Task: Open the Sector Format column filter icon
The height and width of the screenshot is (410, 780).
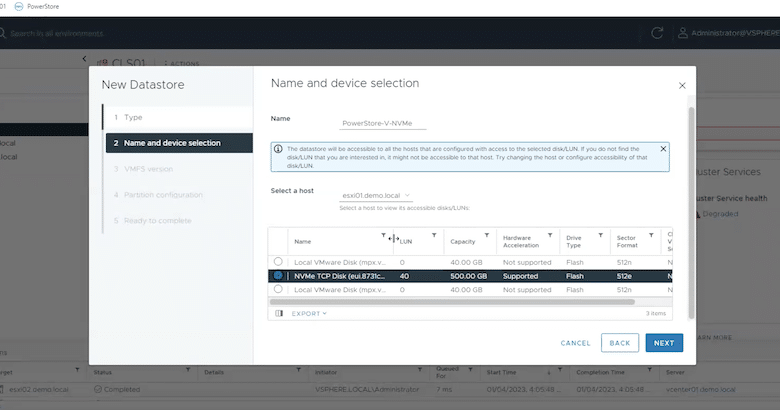Action: click(x=651, y=235)
